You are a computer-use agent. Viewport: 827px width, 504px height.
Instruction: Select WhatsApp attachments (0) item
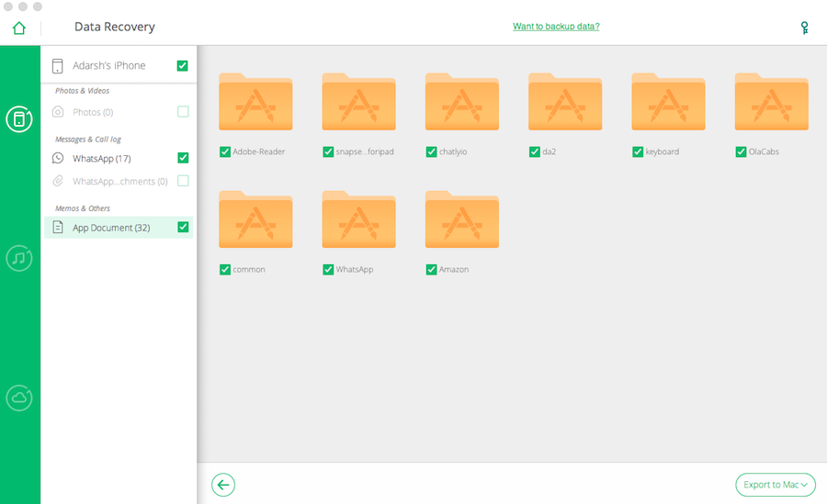tap(119, 182)
